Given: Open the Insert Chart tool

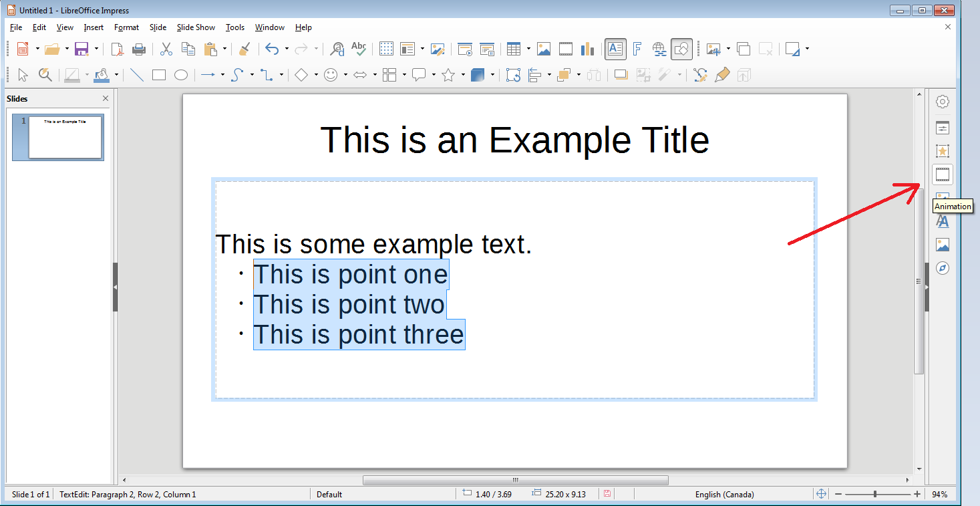Looking at the screenshot, I should 587,49.
